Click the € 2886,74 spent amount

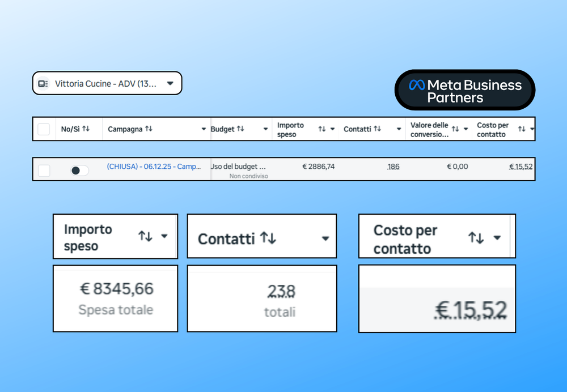tap(319, 167)
